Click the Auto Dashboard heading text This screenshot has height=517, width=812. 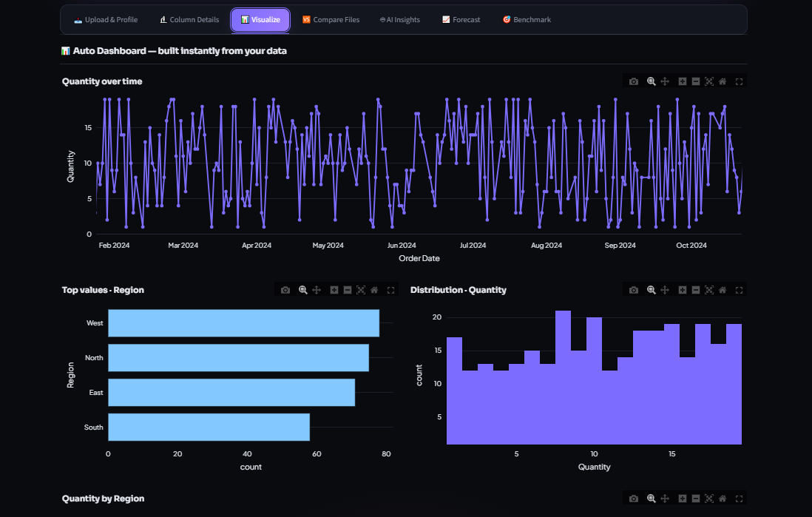click(x=180, y=51)
